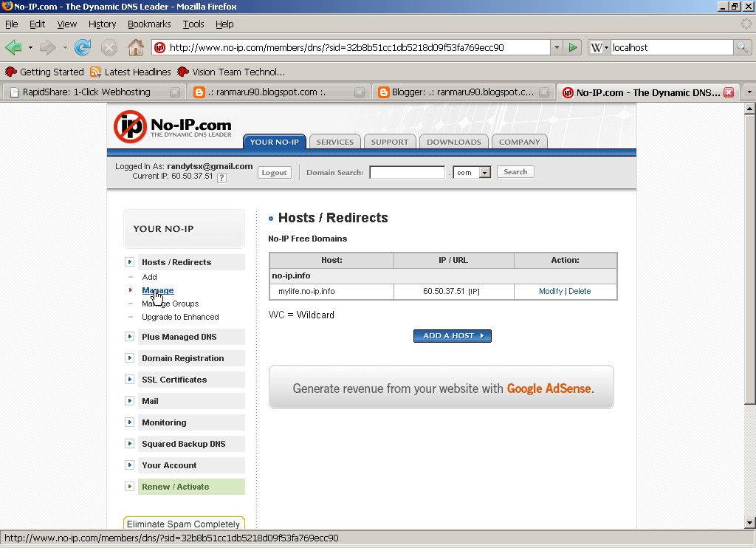Click the page scrollbar up arrow

click(750, 109)
